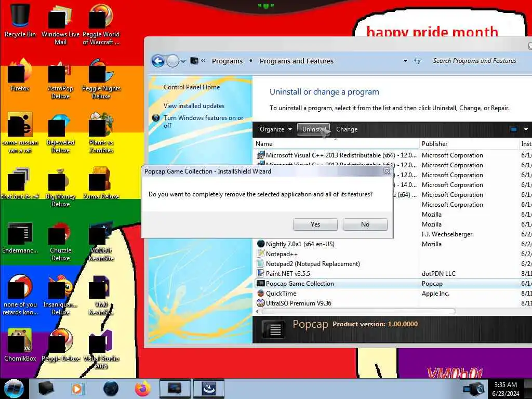Viewport: 532px width, 399px height.
Task: Click the horizontal scrollbar of program list
Action: click(x=358, y=312)
